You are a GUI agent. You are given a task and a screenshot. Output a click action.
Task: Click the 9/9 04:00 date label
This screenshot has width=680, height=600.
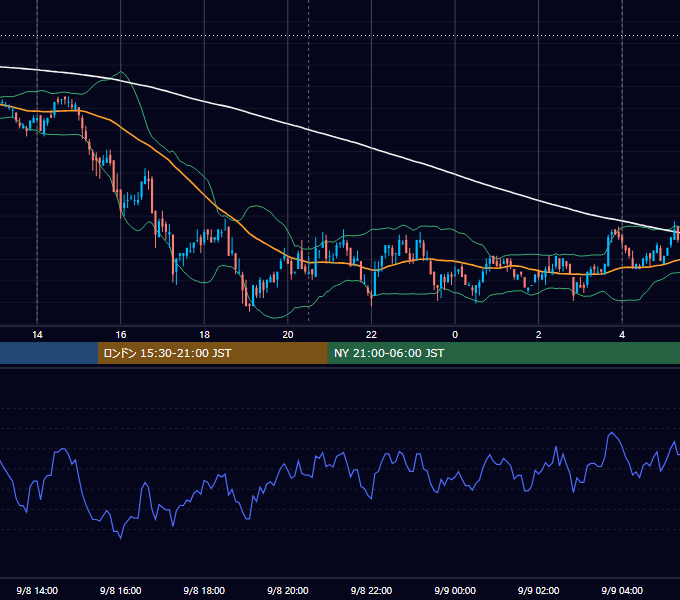click(x=622, y=590)
